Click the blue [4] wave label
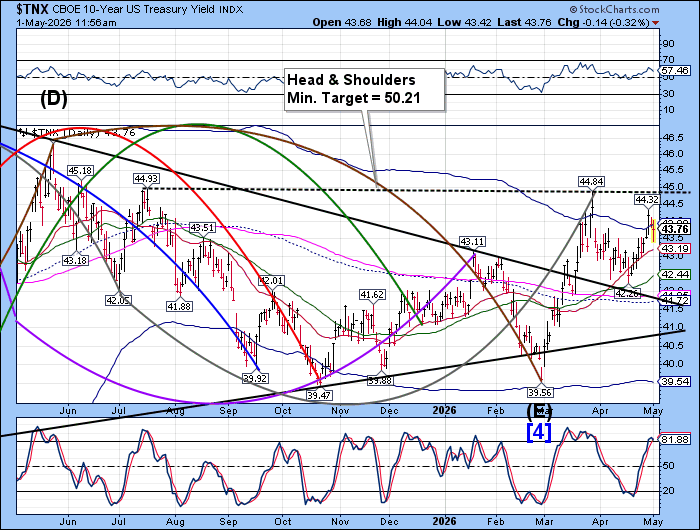 pyautogui.click(x=539, y=432)
